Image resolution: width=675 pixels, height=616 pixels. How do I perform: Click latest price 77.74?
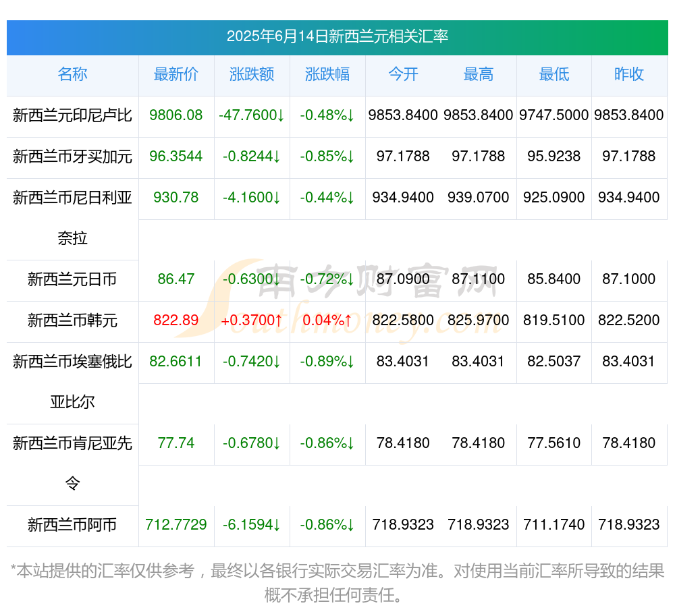176,443
